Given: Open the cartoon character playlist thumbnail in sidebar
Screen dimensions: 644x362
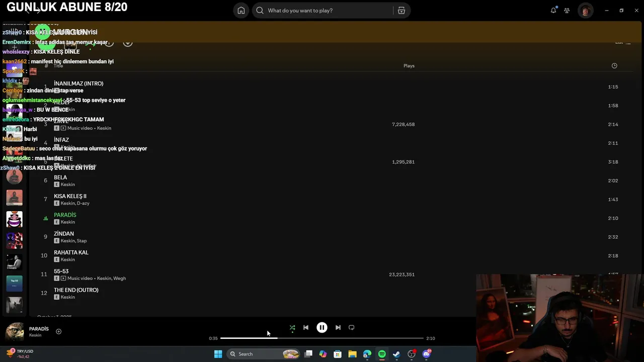Looking at the screenshot, I should click(14, 219).
